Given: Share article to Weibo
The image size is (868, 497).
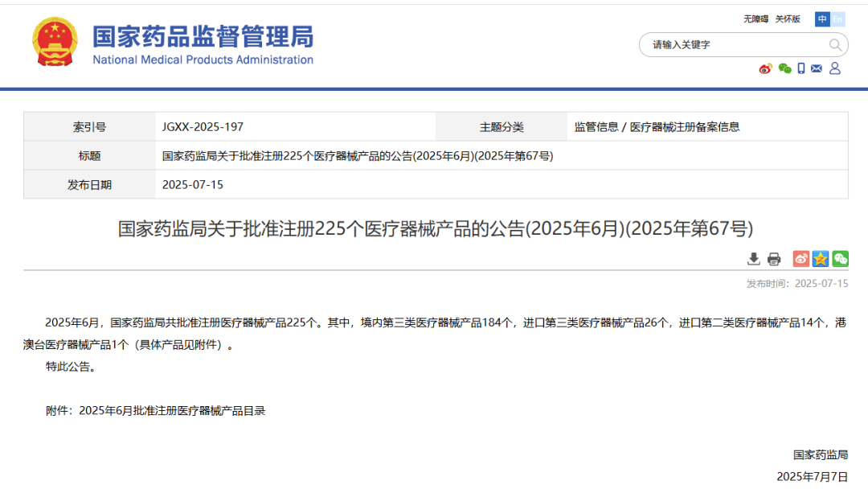Looking at the screenshot, I should [x=801, y=259].
